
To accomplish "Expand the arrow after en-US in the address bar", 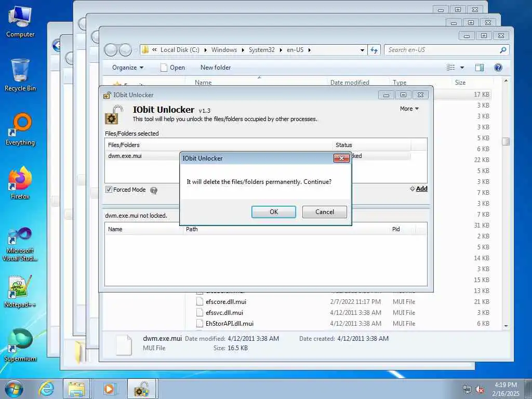I will (310, 50).
